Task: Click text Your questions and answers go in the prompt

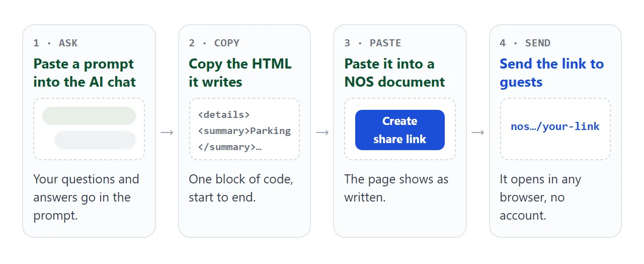Action: 86,197
